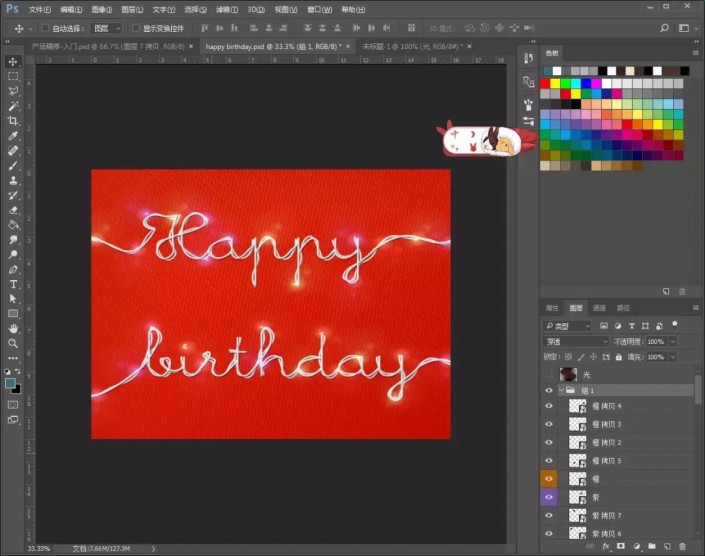The height and width of the screenshot is (556, 705).
Task: Create a new group folder icon
Action: (651, 546)
